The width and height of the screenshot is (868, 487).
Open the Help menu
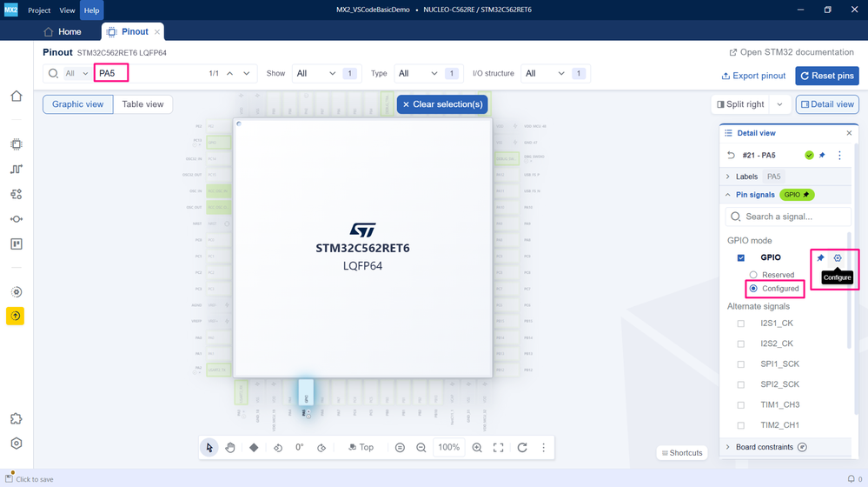click(92, 10)
